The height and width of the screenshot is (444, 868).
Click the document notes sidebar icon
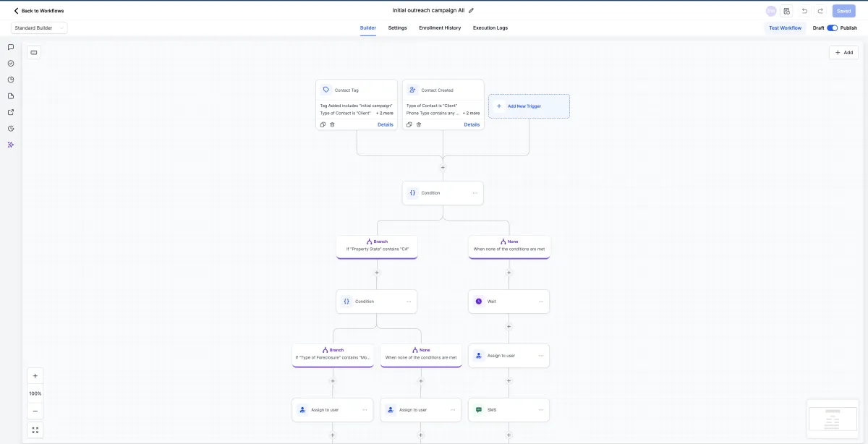click(x=11, y=96)
